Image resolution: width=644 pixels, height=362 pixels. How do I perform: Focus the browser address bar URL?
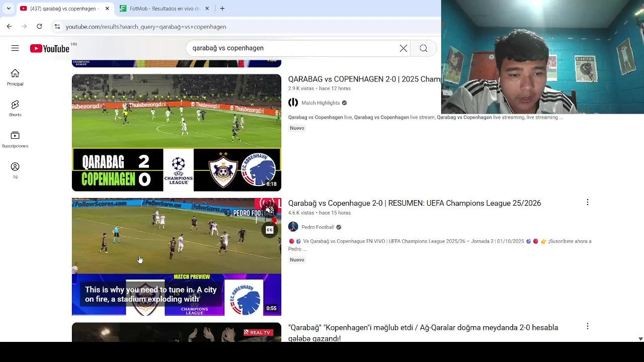[x=145, y=27]
